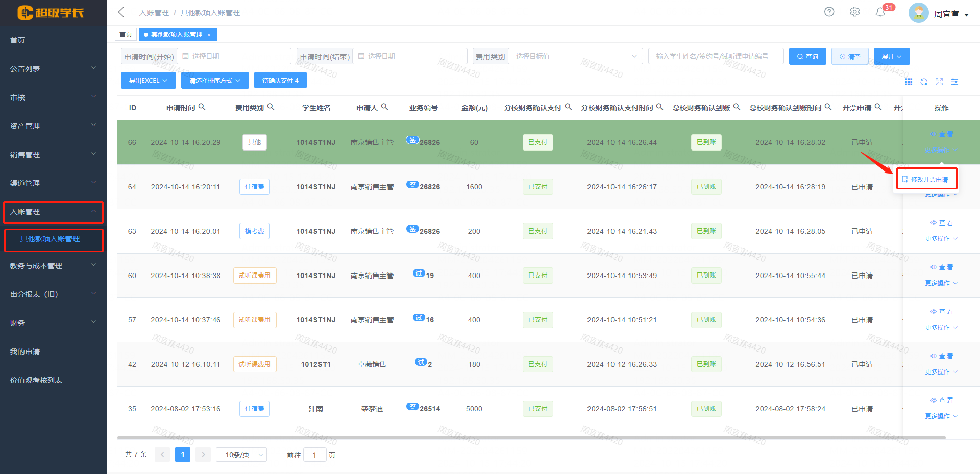
Task: Click the 已支付 status tag in row 66
Action: coord(537,142)
